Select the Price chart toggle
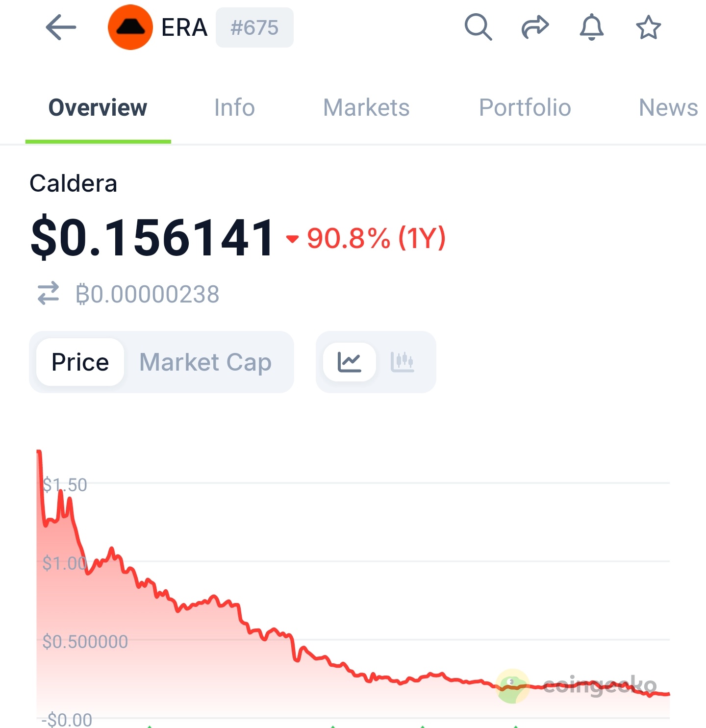 point(80,362)
